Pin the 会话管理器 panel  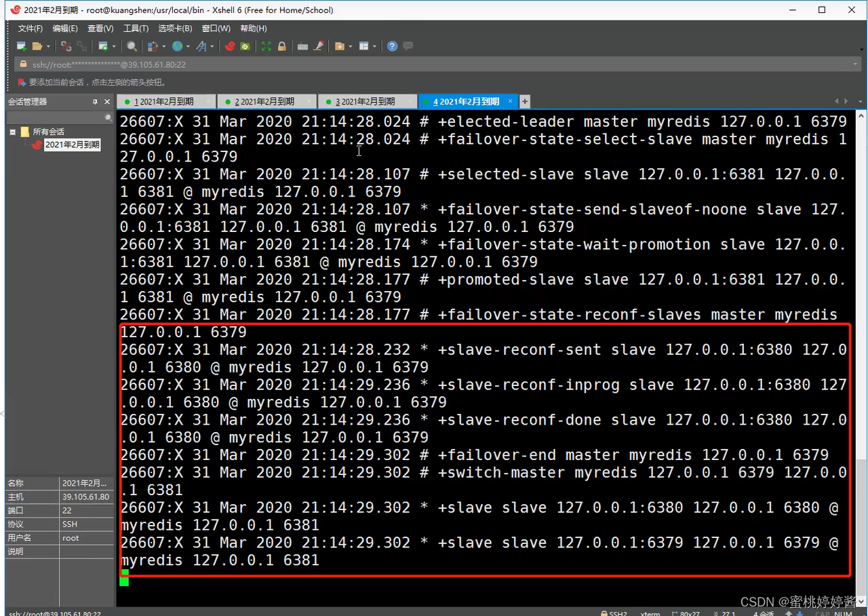pyautogui.click(x=95, y=102)
